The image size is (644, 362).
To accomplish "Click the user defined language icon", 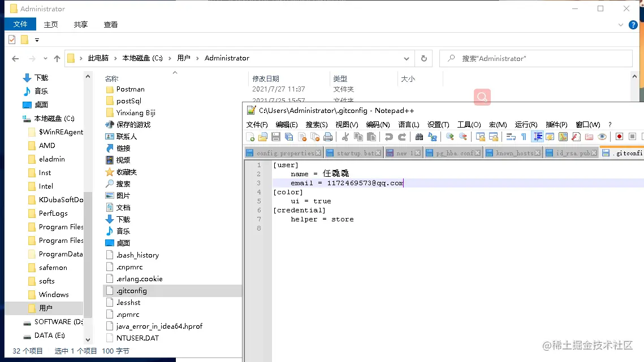I will [550, 137].
